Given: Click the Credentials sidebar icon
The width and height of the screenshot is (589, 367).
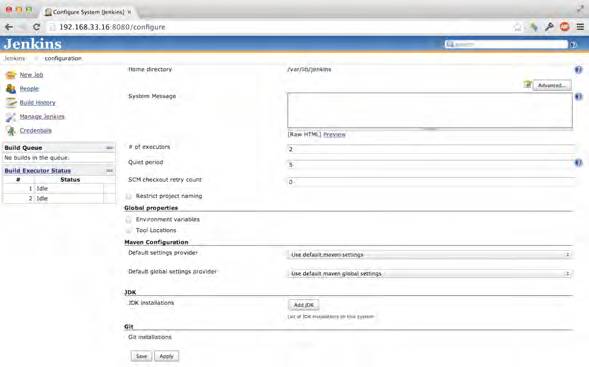Looking at the screenshot, I should pos(11,131).
